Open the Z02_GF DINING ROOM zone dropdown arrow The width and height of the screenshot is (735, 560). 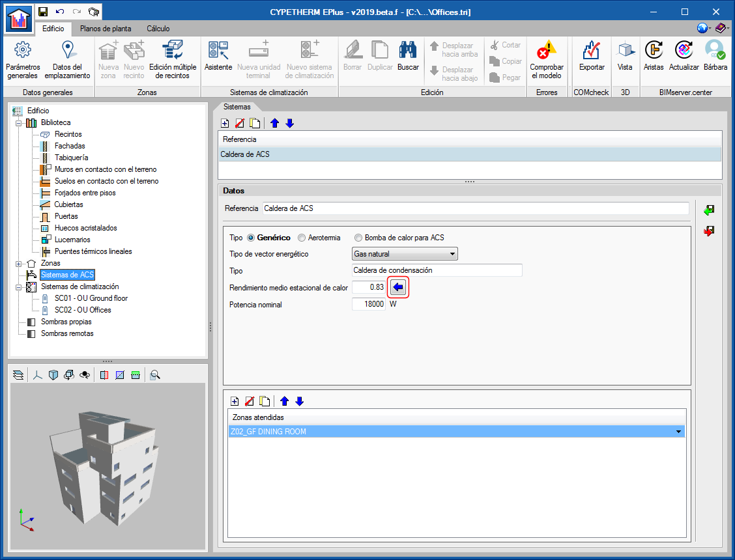pos(678,432)
